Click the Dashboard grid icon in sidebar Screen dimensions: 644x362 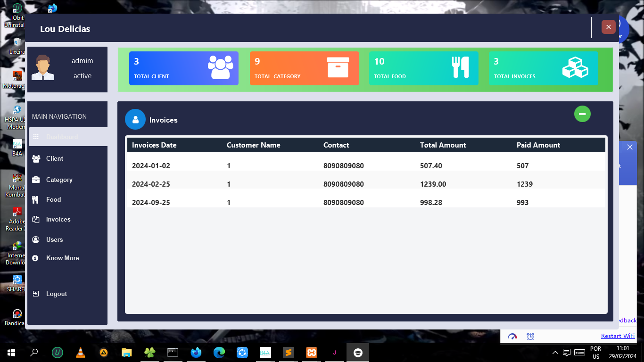pyautogui.click(x=36, y=137)
